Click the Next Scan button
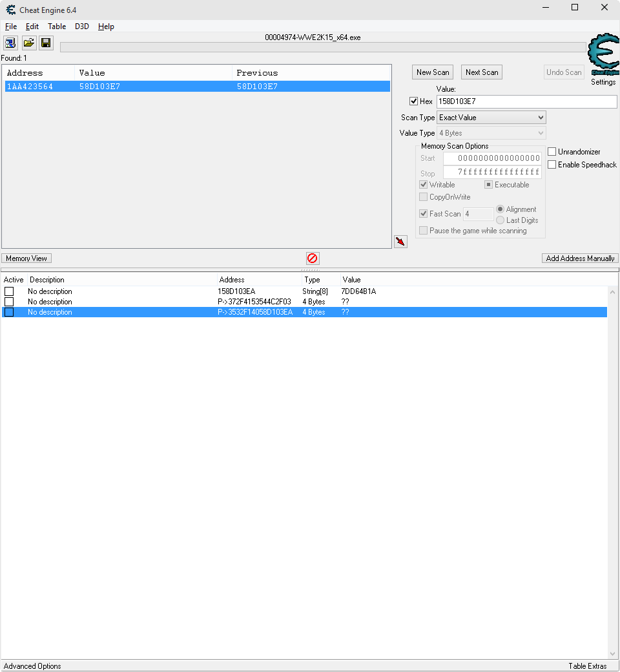 pos(482,72)
